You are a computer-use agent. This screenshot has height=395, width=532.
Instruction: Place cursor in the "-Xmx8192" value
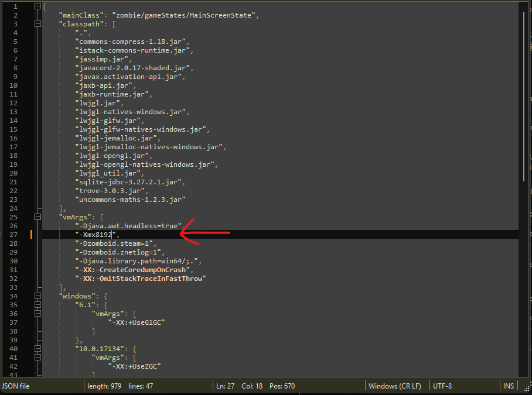click(96, 235)
